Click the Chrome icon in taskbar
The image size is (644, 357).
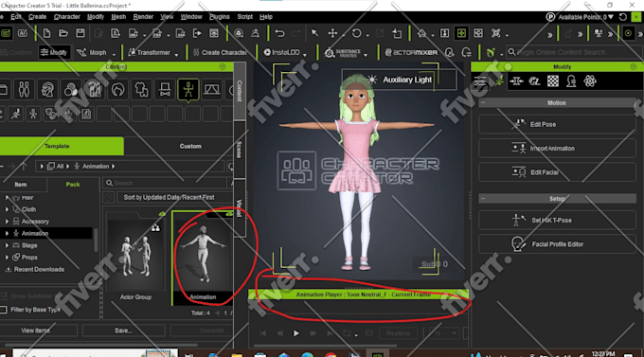tap(331, 354)
